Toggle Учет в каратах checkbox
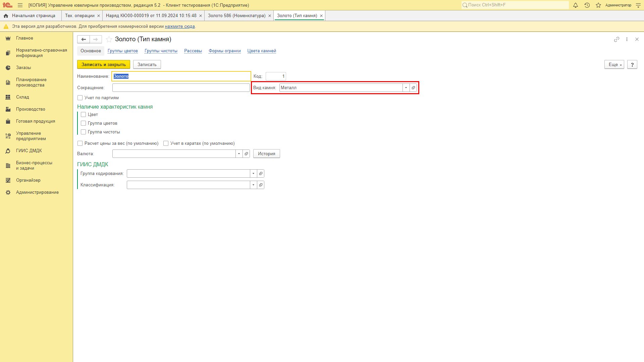Viewport: 644px width, 362px height. (x=166, y=143)
